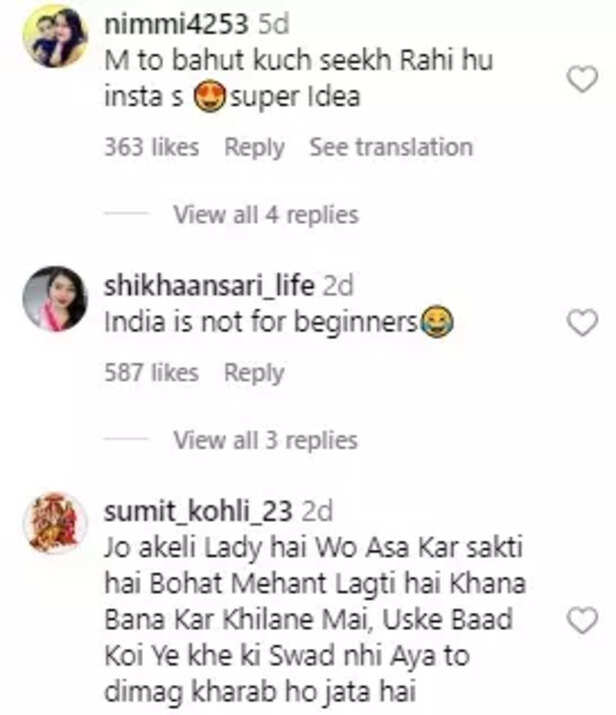Like nimmi4253's comment with the heart
This screenshot has width=616, height=715.
[x=581, y=79]
